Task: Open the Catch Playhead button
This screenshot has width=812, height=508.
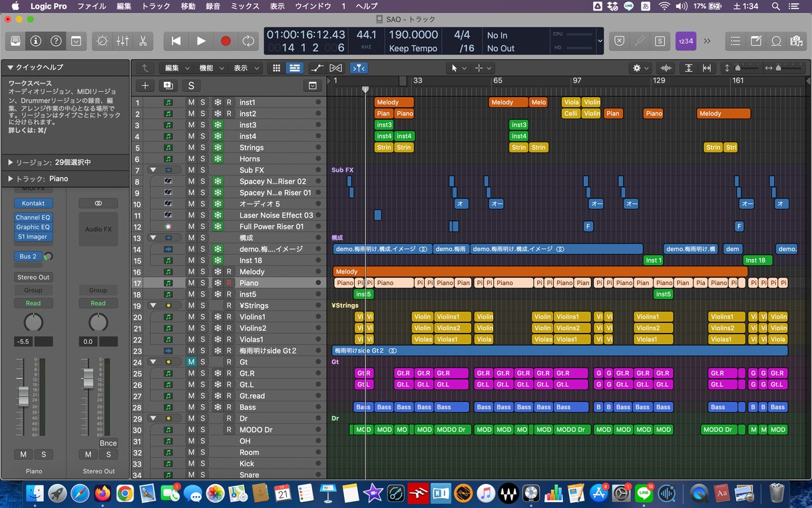Action: (x=359, y=68)
